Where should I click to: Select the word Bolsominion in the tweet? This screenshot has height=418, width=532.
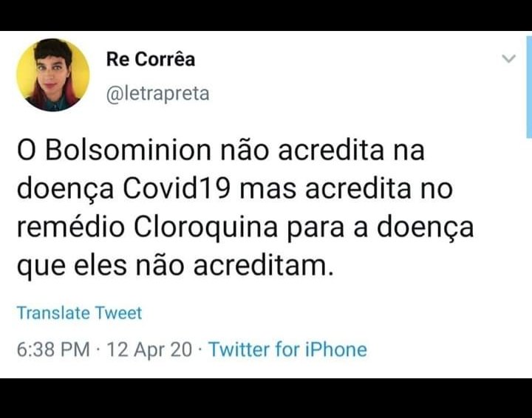click(128, 150)
